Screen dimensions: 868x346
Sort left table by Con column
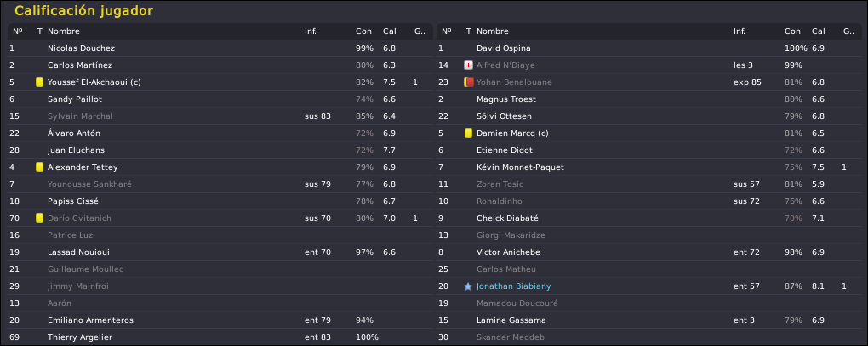363,31
